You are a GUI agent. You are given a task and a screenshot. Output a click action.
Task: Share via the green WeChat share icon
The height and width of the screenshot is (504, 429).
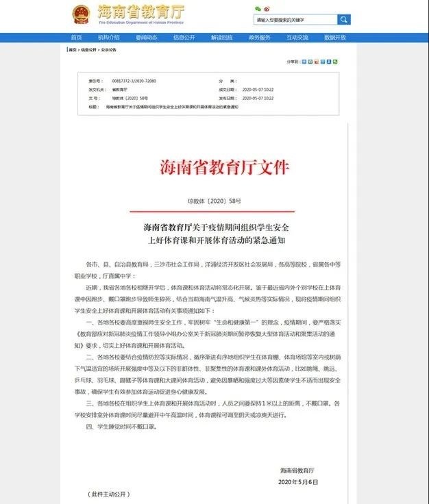pyautogui.click(x=335, y=62)
